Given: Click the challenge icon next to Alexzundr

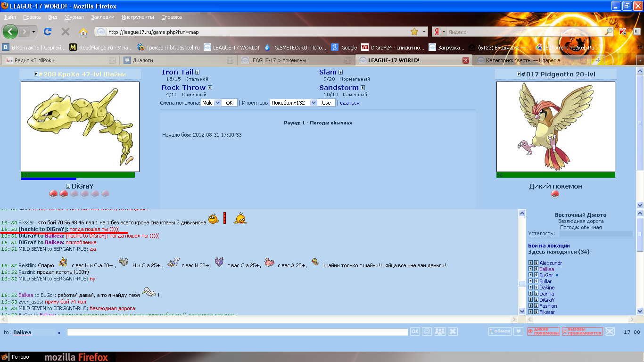Looking at the screenshot, I should pos(530,263).
